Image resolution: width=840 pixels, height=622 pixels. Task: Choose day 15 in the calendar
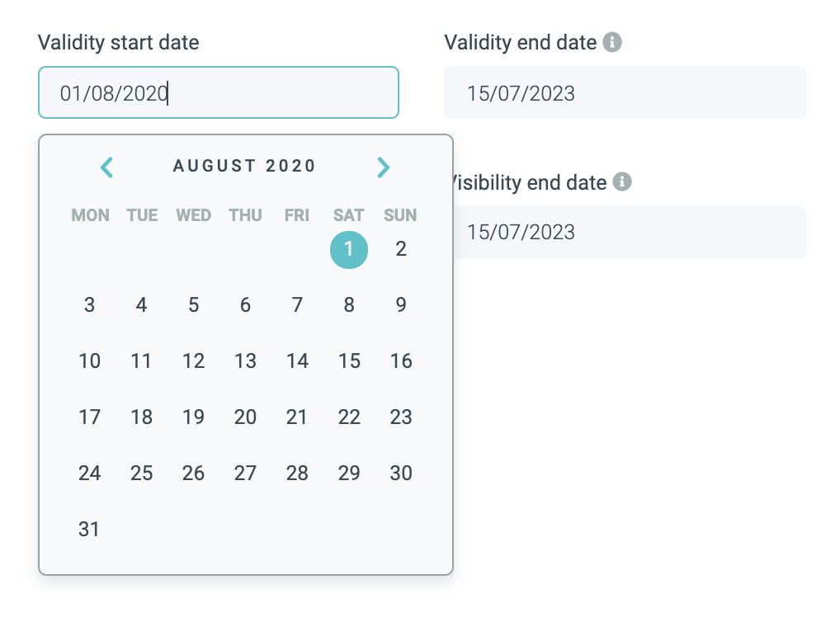[x=349, y=361]
